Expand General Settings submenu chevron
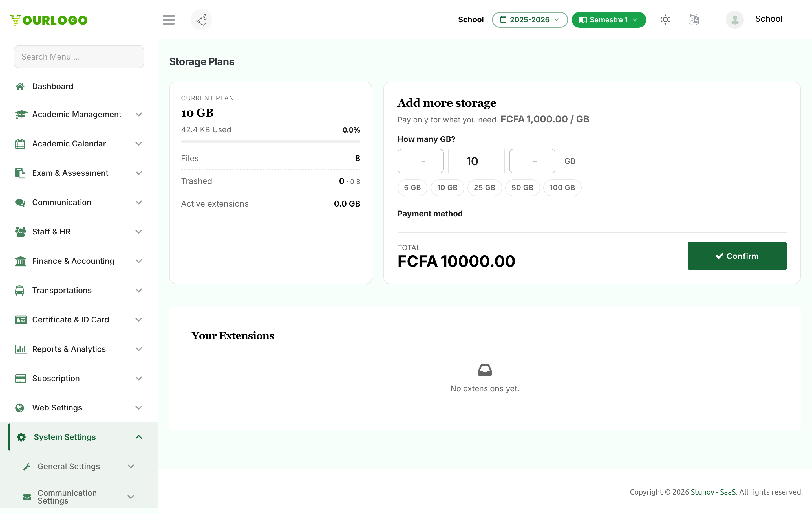Viewport: 812px width, 514px height. click(131, 467)
